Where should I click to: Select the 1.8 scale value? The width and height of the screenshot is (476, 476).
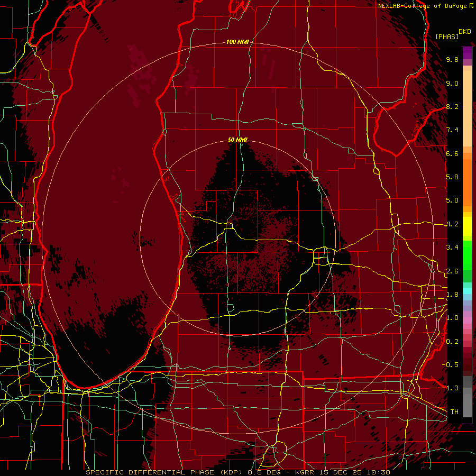coord(452,295)
